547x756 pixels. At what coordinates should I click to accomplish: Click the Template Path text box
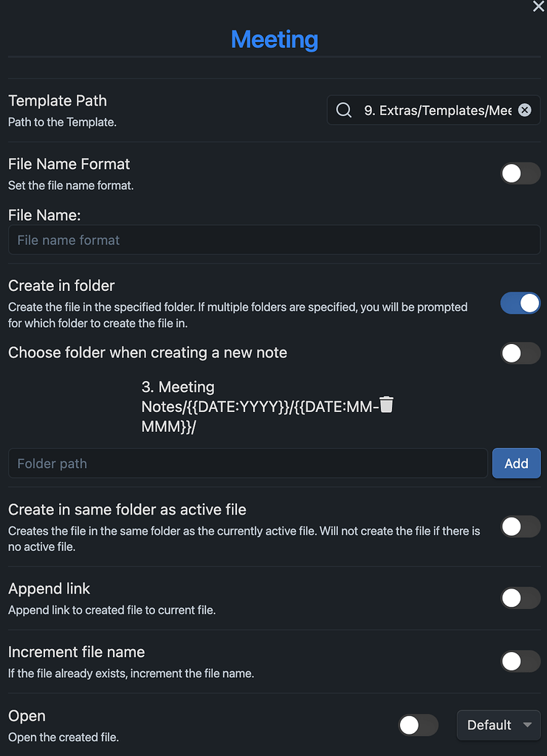[437, 111]
